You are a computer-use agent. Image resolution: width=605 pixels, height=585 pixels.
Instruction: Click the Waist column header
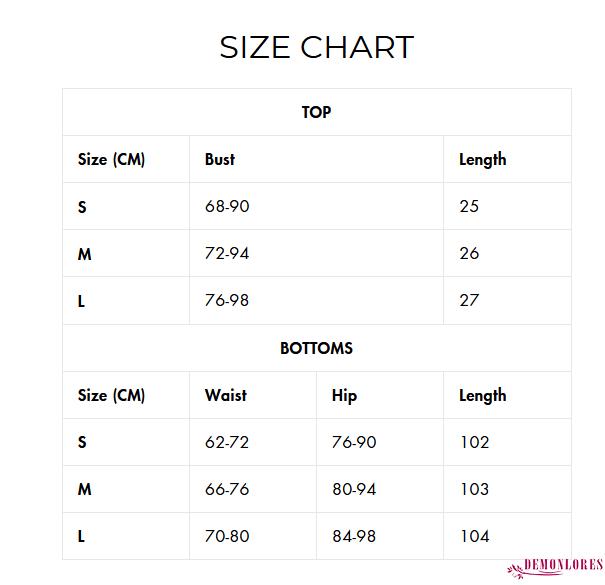225,395
